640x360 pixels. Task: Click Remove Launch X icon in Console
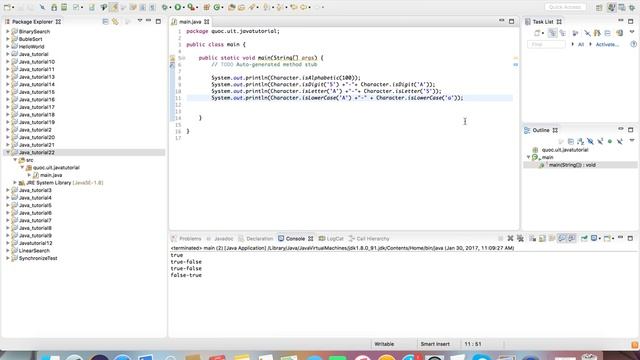510,238
